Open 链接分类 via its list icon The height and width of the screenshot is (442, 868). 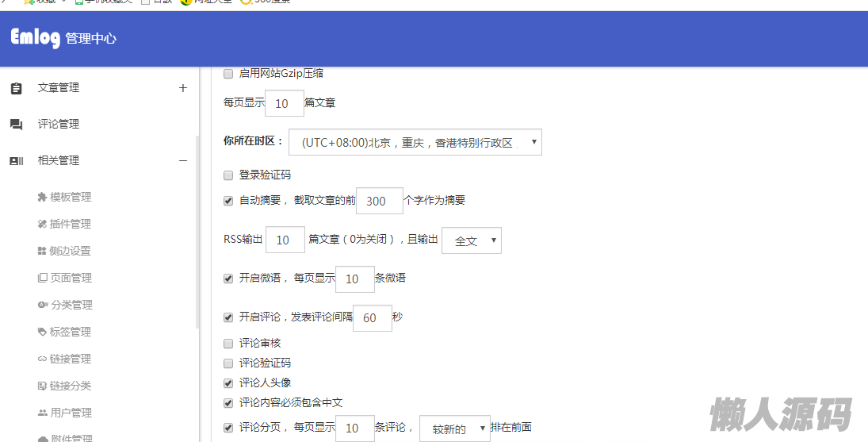[42, 386]
